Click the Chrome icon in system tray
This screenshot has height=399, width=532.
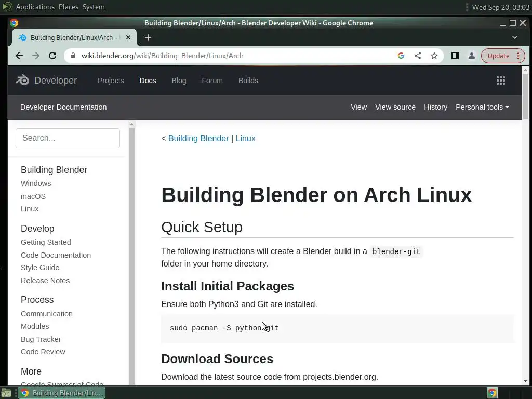tap(493, 393)
